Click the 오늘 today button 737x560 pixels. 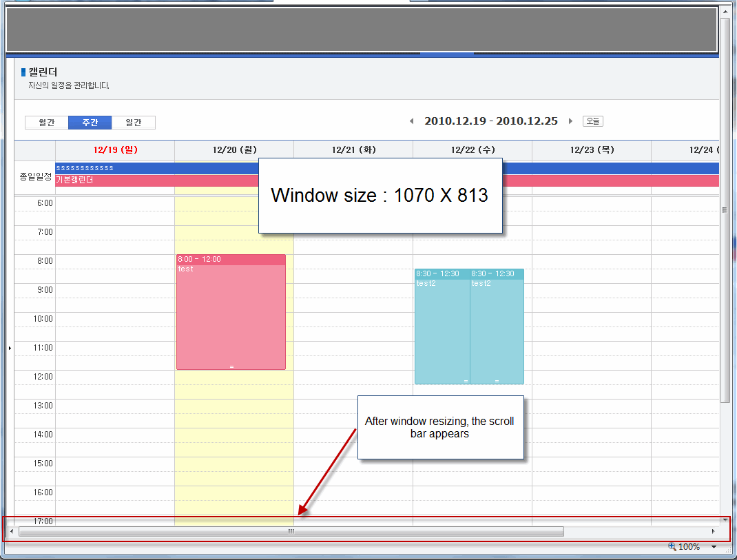pyautogui.click(x=592, y=121)
